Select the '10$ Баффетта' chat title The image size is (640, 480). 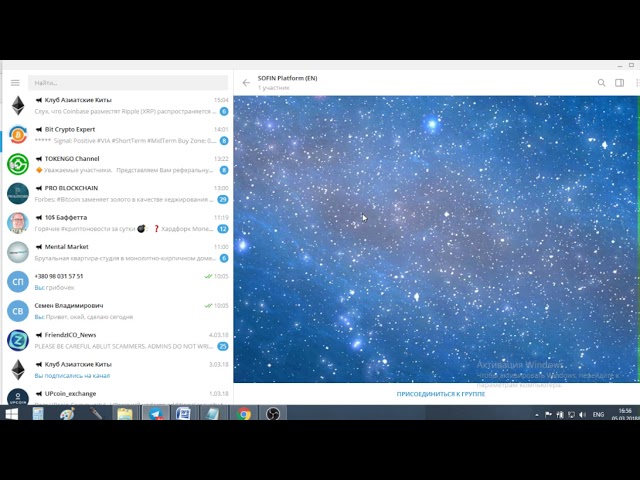66,218
